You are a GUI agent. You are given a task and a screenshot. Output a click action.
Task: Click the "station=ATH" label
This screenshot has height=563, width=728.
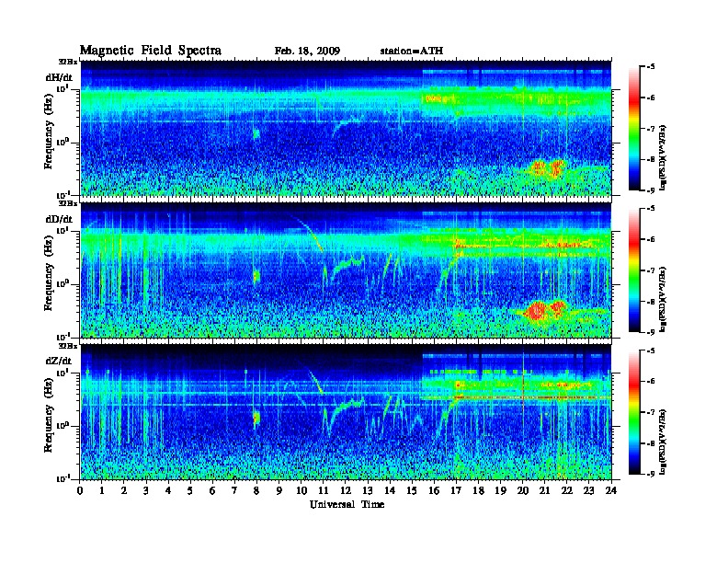[412, 51]
